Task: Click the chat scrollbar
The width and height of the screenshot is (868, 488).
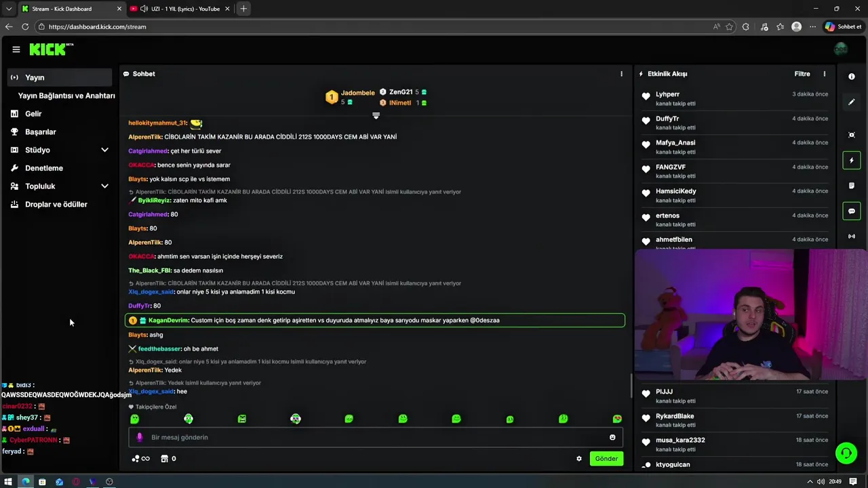Action: tap(631, 386)
